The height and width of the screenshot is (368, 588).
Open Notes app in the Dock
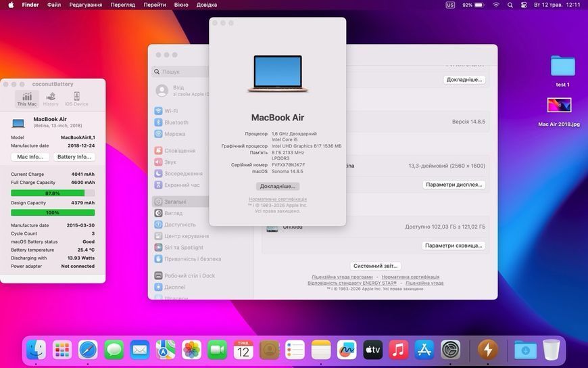pyautogui.click(x=321, y=350)
